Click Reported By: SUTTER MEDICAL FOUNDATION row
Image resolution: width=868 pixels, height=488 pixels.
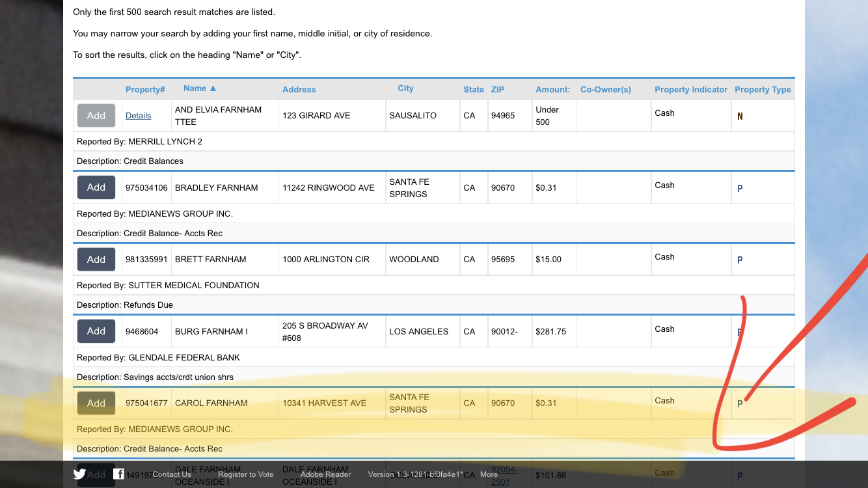434,285
